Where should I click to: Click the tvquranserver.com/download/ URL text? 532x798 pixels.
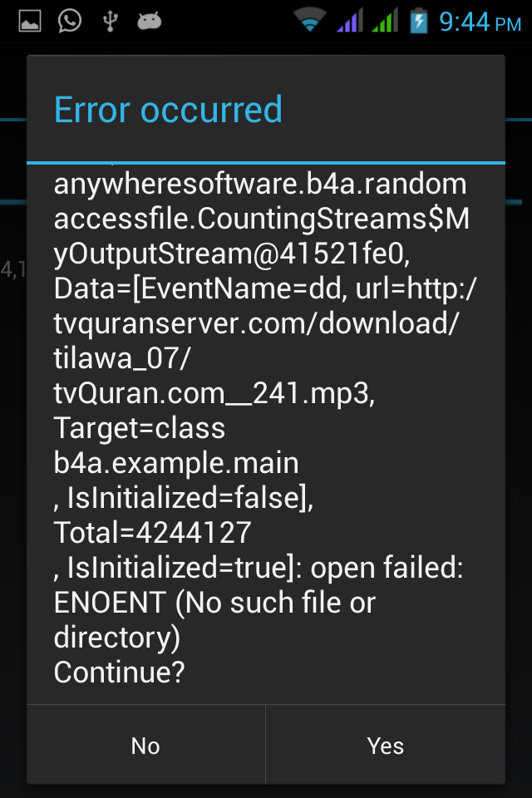click(x=257, y=323)
